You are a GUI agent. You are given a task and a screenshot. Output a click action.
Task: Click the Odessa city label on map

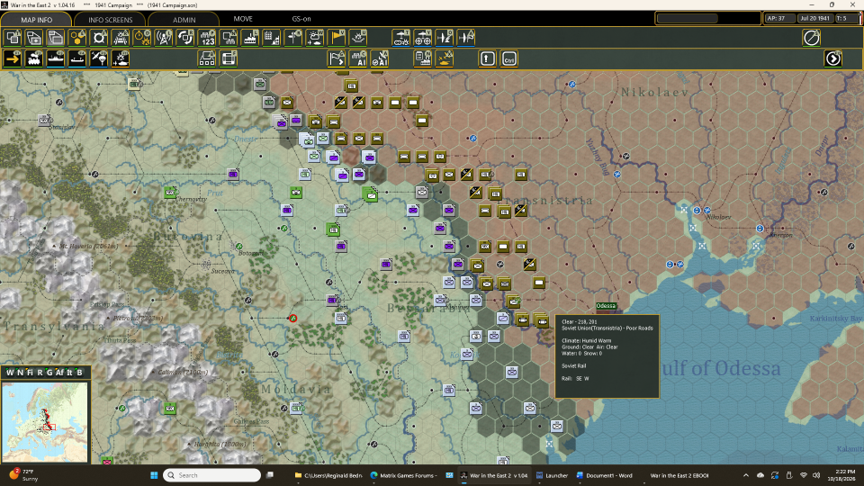(606, 306)
